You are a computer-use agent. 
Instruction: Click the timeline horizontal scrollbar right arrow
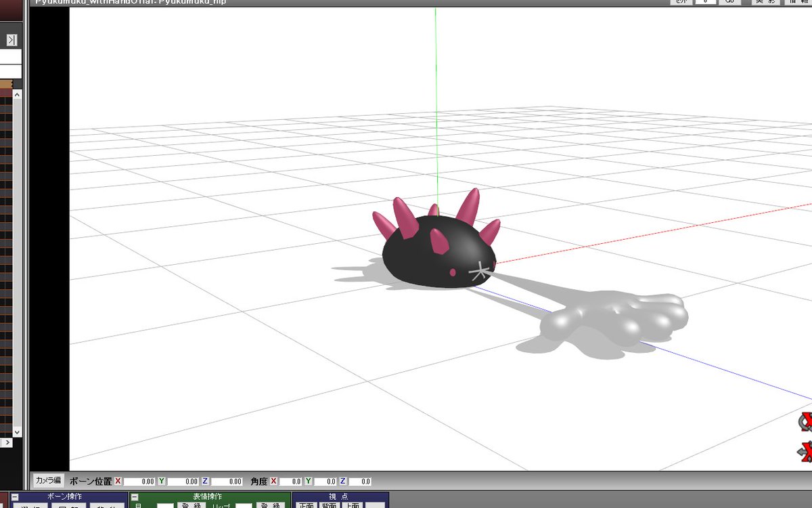point(8,442)
